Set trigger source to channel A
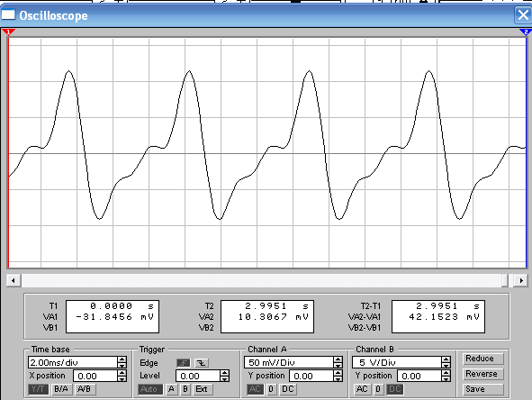The image size is (532, 400). pyautogui.click(x=172, y=389)
